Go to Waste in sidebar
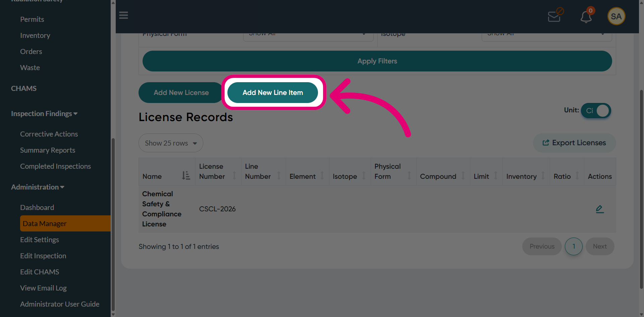644x317 pixels. [x=30, y=68]
